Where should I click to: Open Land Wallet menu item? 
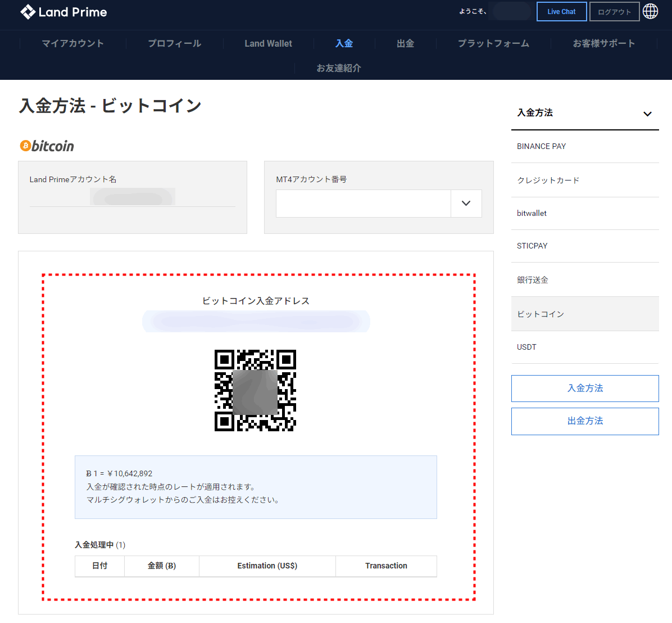click(268, 43)
